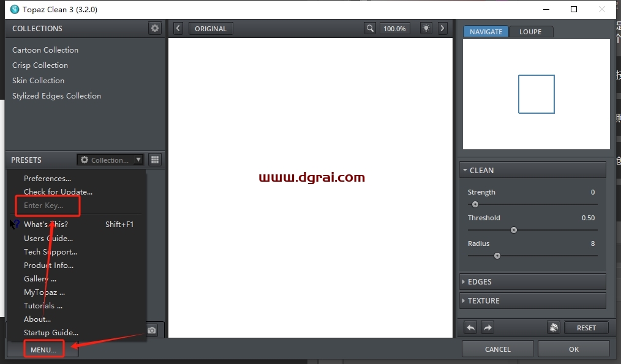
Task: Open the Collection dropdown in Presets
Action: coord(110,160)
